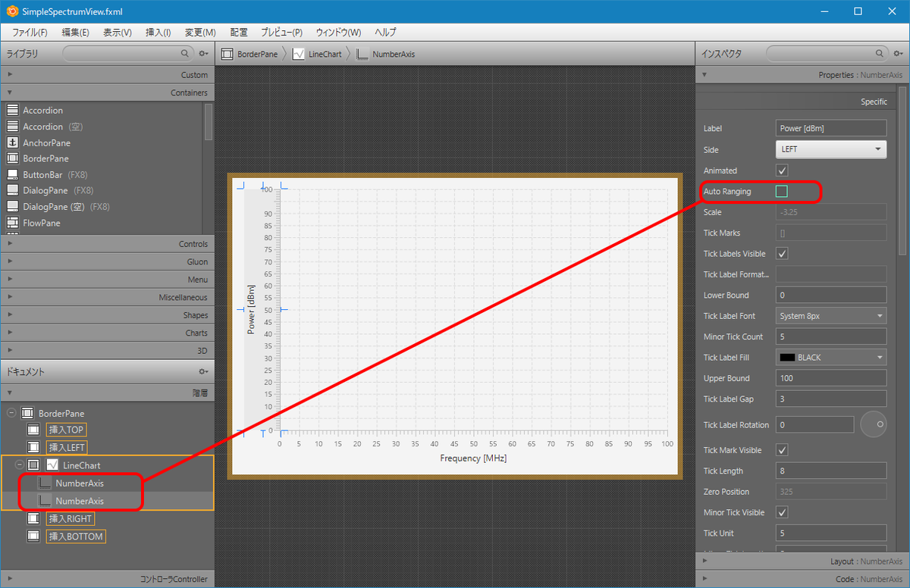Image resolution: width=910 pixels, height=588 pixels.
Task: Click the AnchorPane library icon
Action: 12,142
